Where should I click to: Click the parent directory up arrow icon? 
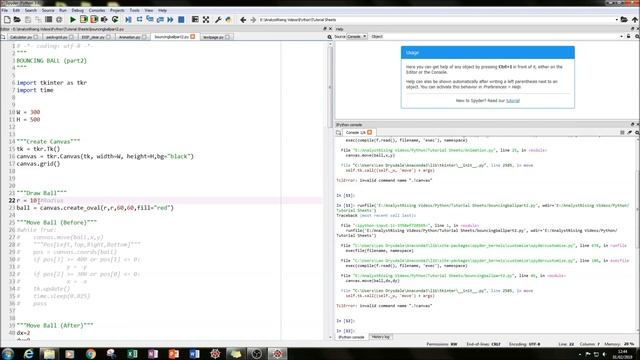tap(635, 19)
